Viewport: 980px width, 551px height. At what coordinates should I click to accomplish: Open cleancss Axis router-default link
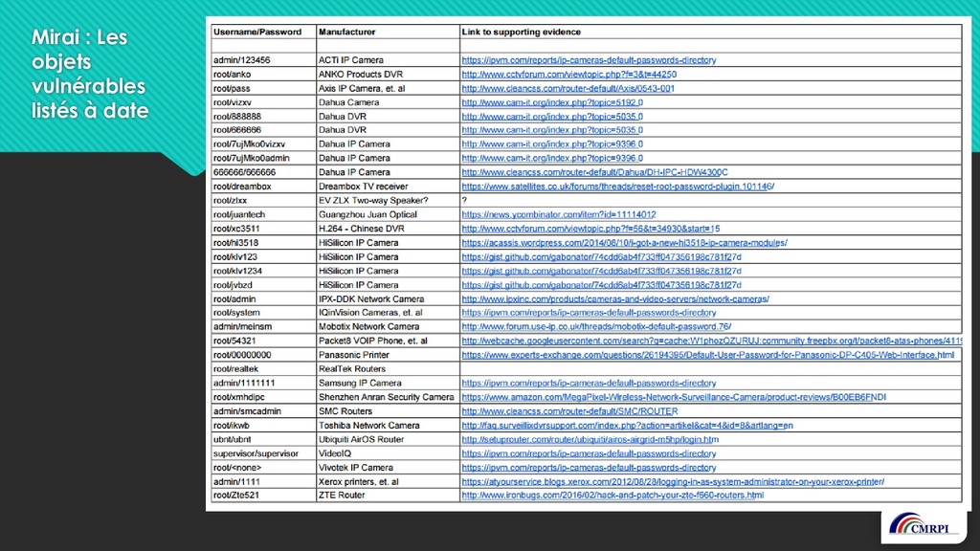click(568, 88)
